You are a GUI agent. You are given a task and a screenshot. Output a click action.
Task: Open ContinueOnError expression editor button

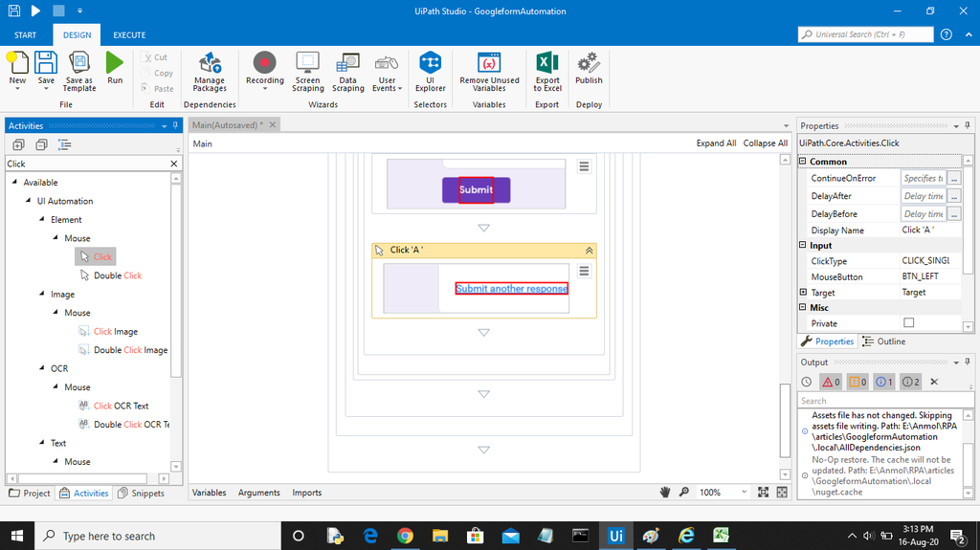click(x=954, y=178)
